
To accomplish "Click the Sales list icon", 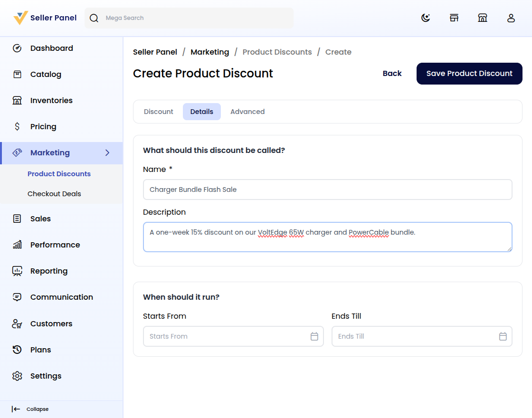I will (x=17, y=219).
